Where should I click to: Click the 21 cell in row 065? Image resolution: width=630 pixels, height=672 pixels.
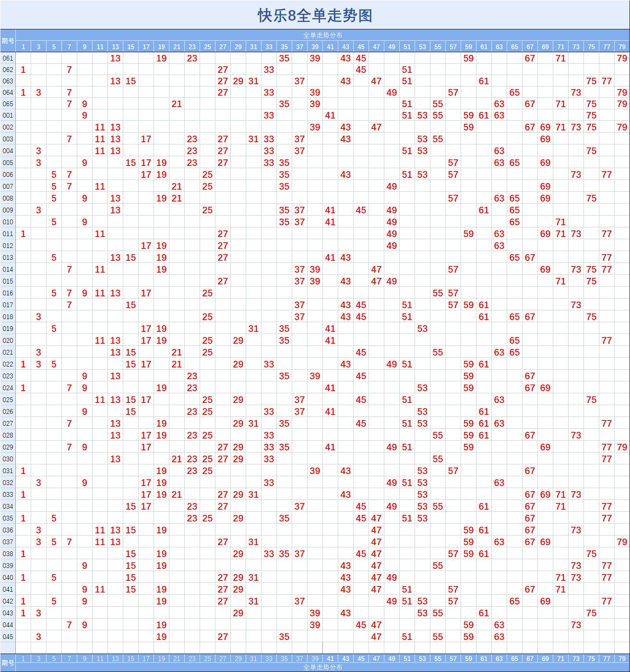tap(177, 104)
